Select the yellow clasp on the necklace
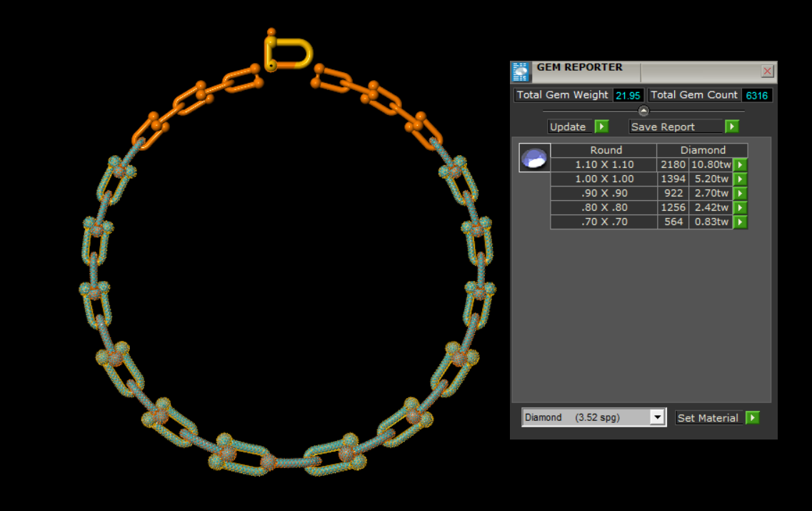The image size is (812, 511). point(289,54)
